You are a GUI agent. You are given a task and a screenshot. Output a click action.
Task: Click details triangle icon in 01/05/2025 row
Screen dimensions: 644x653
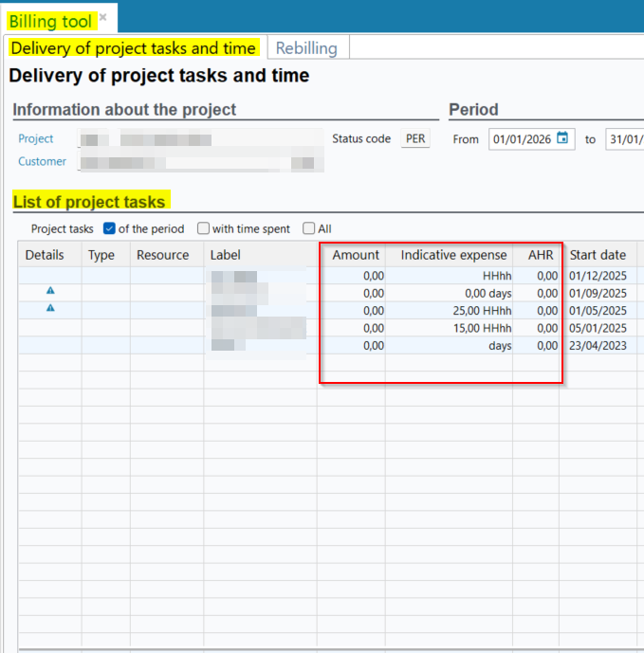pos(50,310)
